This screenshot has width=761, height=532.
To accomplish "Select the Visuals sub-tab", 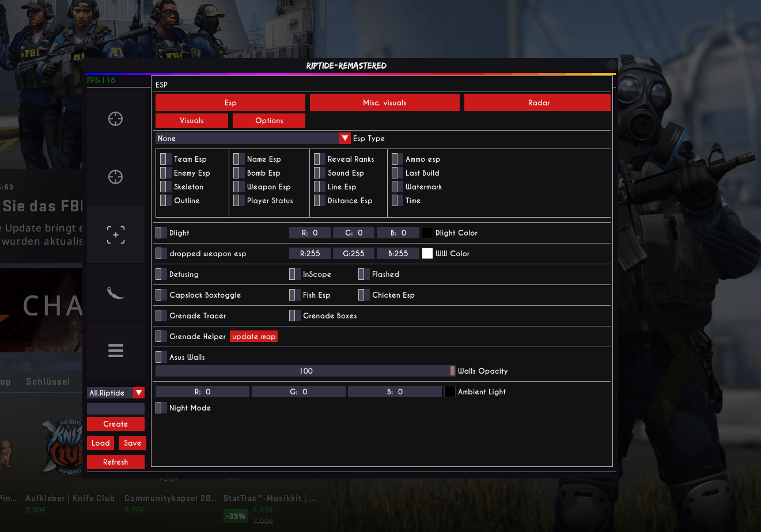I will 192,120.
